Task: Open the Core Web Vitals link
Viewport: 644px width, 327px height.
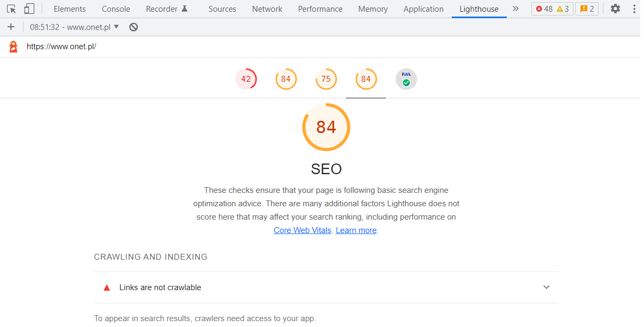Action: (x=302, y=230)
